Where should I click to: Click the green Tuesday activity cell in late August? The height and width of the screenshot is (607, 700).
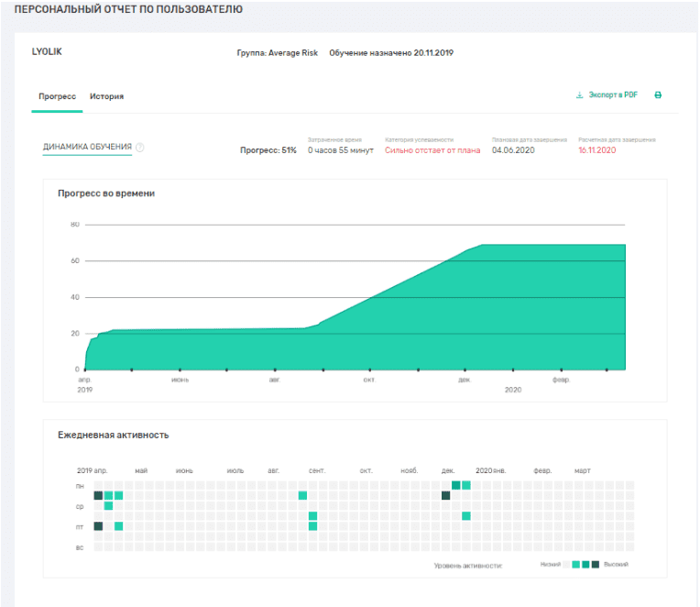pos(302,496)
